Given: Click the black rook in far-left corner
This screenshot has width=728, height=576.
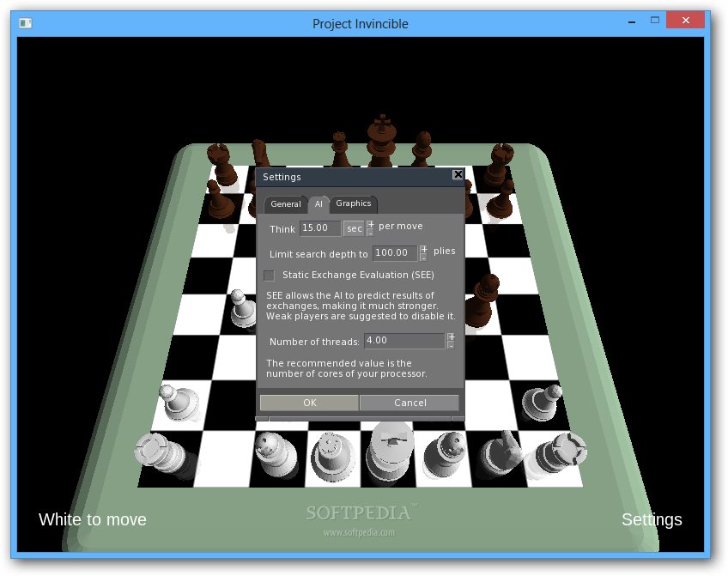Looking at the screenshot, I should [x=224, y=165].
